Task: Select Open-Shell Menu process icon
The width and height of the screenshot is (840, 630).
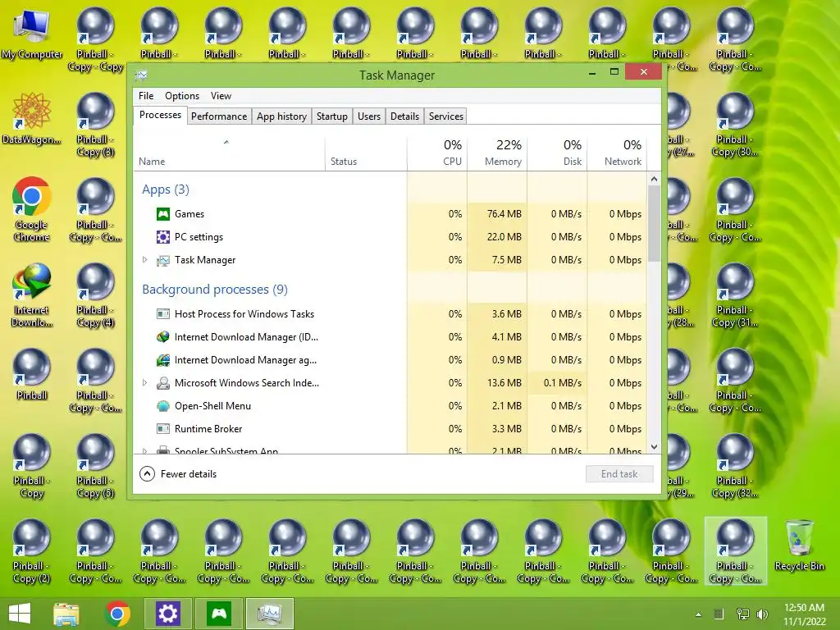Action: (x=163, y=406)
